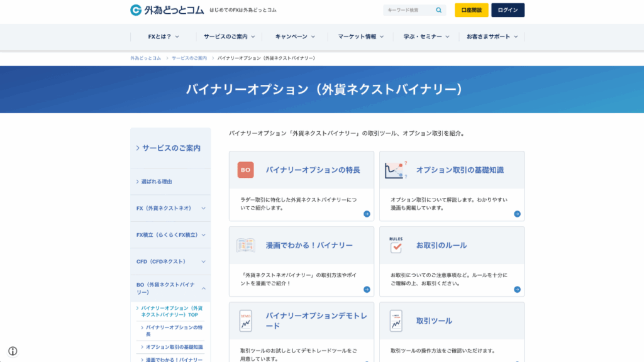Open サービスのご案内 sidebar heading

tap(171, 148)
